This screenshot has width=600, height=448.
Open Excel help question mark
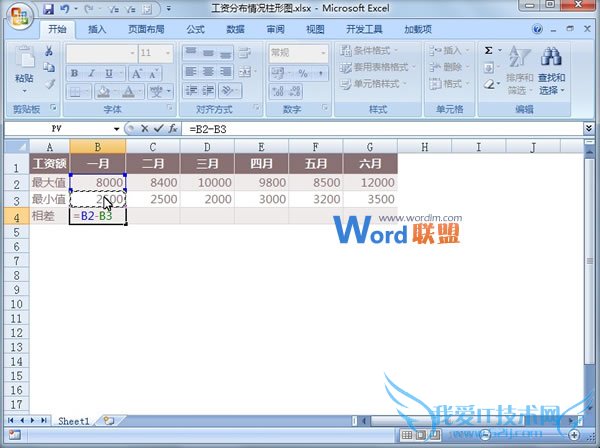click(x=537, y=29)
